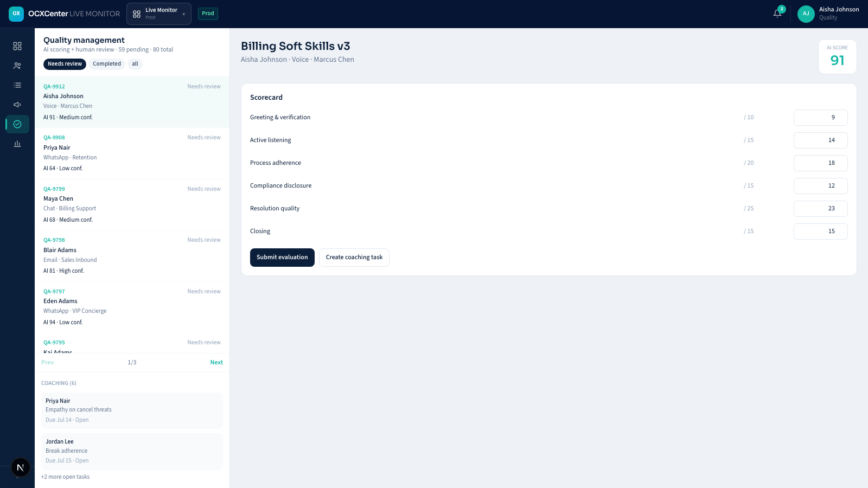Switch to the Completed filter tab
868x488 pixels.
click(107, 64)
